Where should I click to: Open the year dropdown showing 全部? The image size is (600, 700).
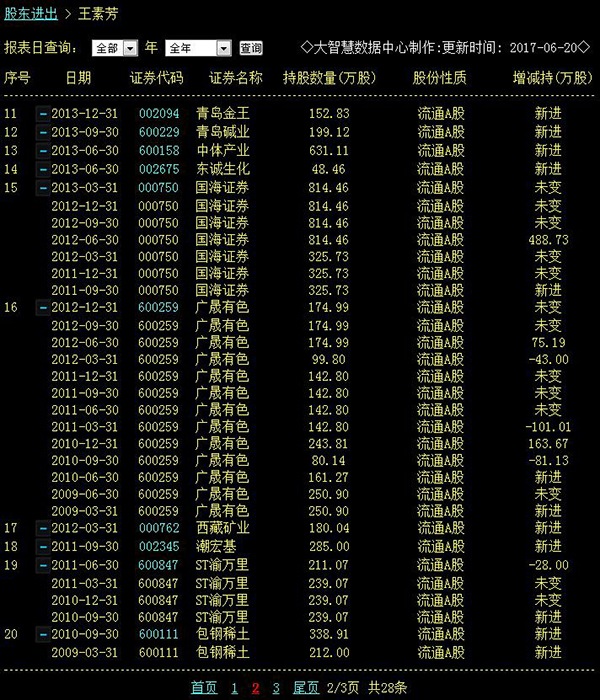click(x=115, y=48)
